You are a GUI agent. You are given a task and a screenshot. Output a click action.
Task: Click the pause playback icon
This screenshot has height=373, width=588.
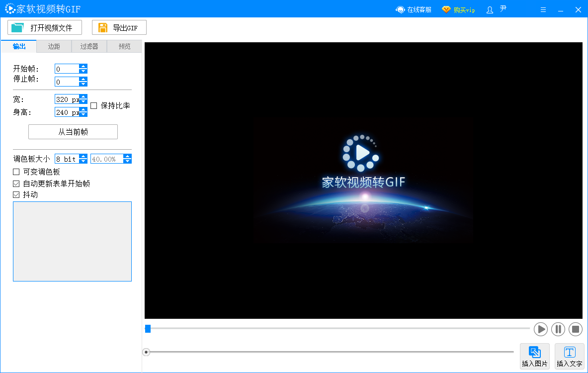[x=558, y=329]
